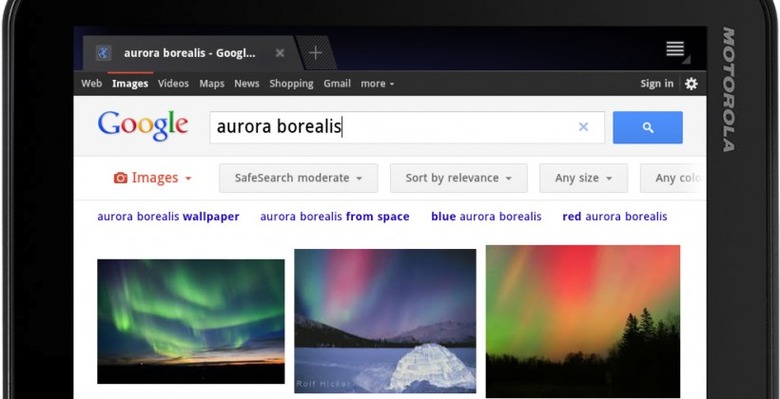Click the blue magnifier search button

[648, 127]
